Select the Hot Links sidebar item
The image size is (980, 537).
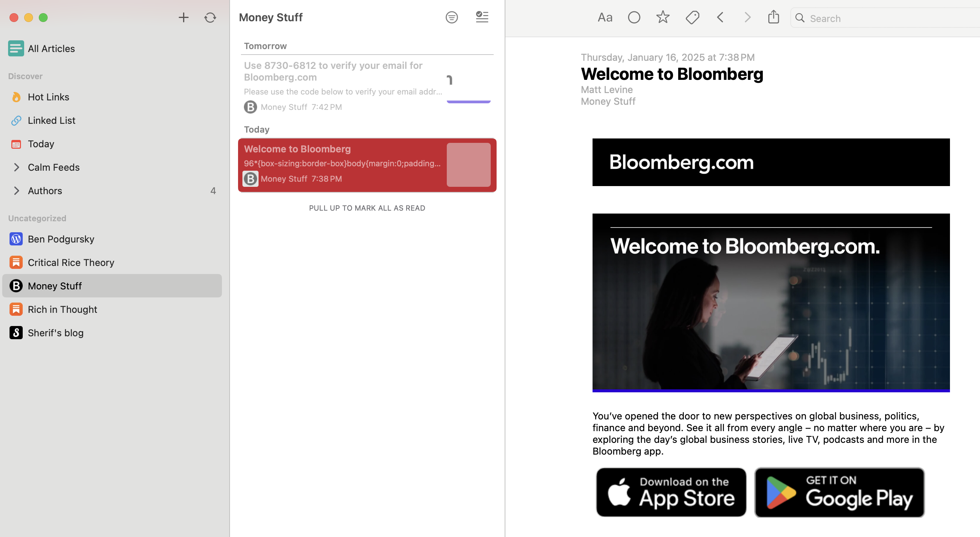pyautogui.click(x=48, y=97)
